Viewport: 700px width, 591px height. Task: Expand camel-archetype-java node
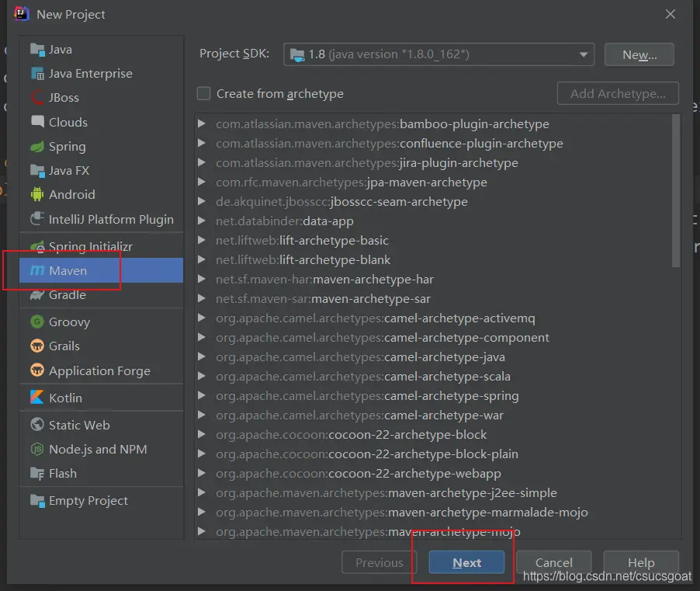click(x=202, y=357)
